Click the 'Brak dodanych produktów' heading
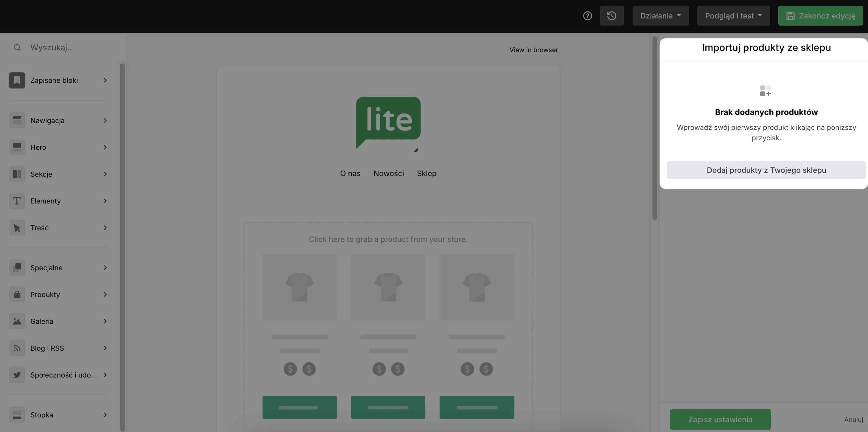868x432 pixels. click(x=766, y=112)
